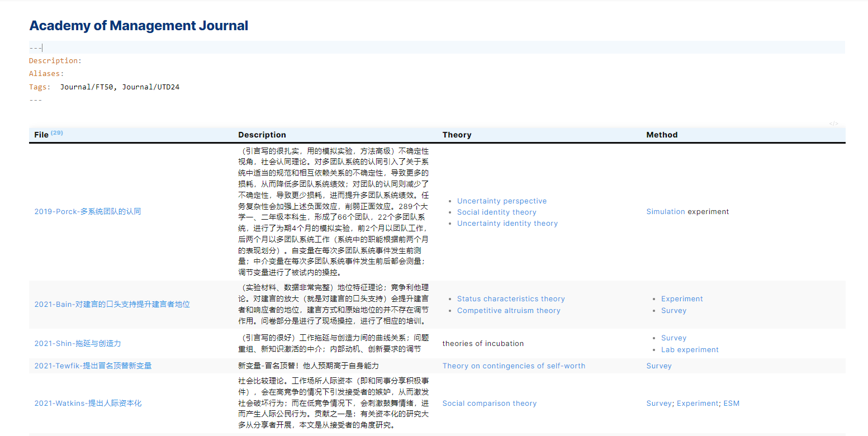
Task: Click the description text of 2021-Bain row
Action: (334, 304)
